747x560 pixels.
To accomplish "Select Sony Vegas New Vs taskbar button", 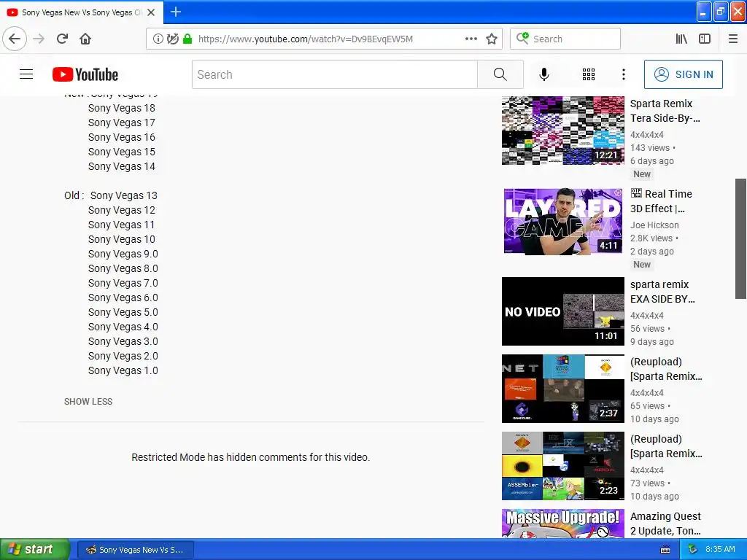I will point(135,550).
